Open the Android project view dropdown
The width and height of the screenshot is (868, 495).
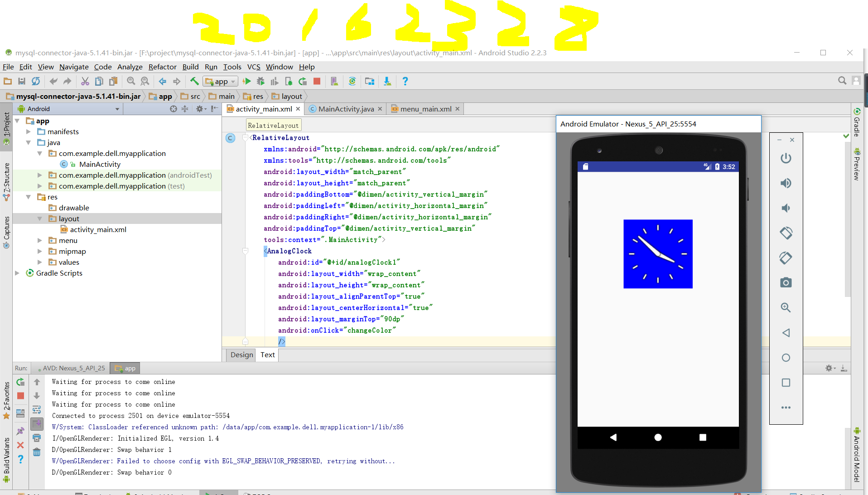tap(68, 109)
